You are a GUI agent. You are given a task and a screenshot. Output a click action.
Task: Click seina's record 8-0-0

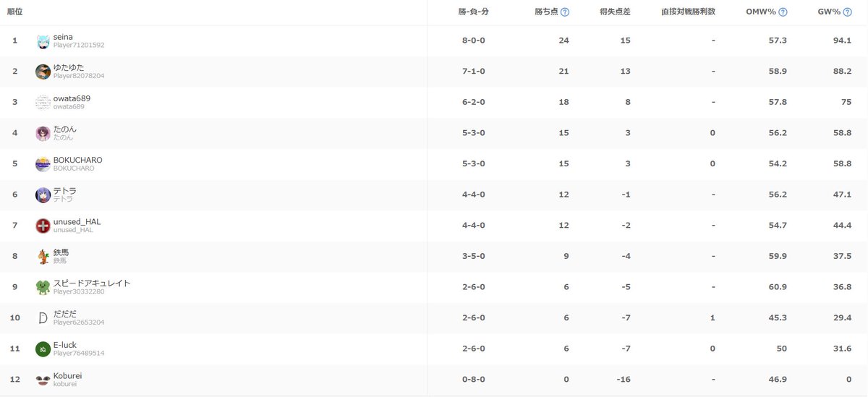473,40
